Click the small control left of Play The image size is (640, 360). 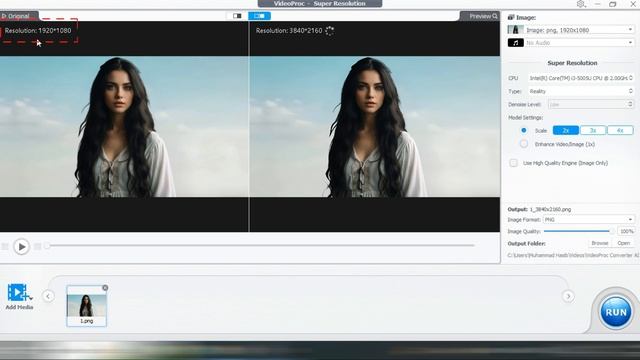pos(5,246)
